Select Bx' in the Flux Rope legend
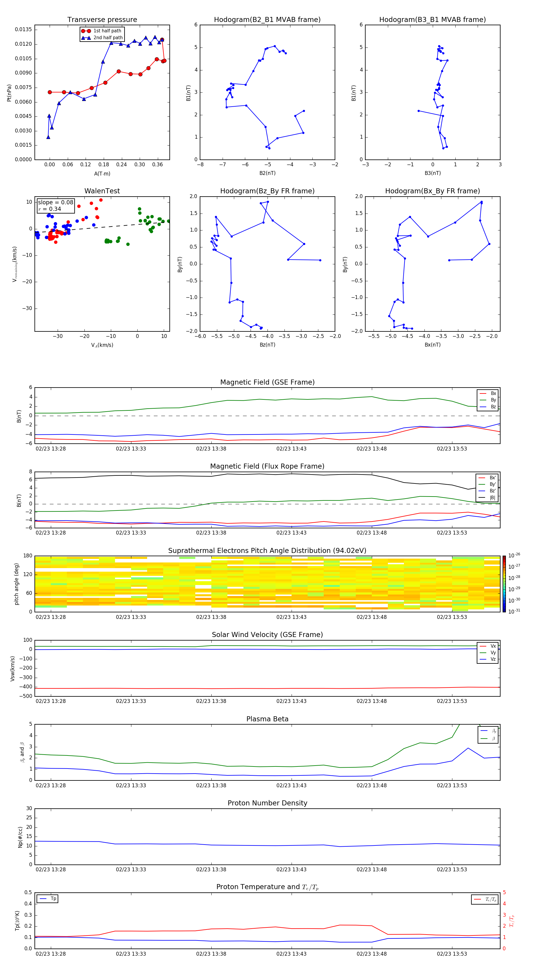The width and height of the screenshot is (535, 980). point(487,478)
